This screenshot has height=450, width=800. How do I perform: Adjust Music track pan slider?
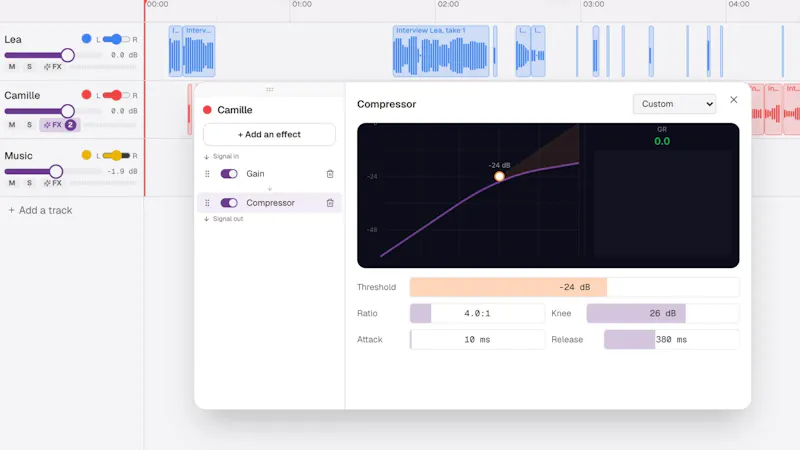(116, 156)
